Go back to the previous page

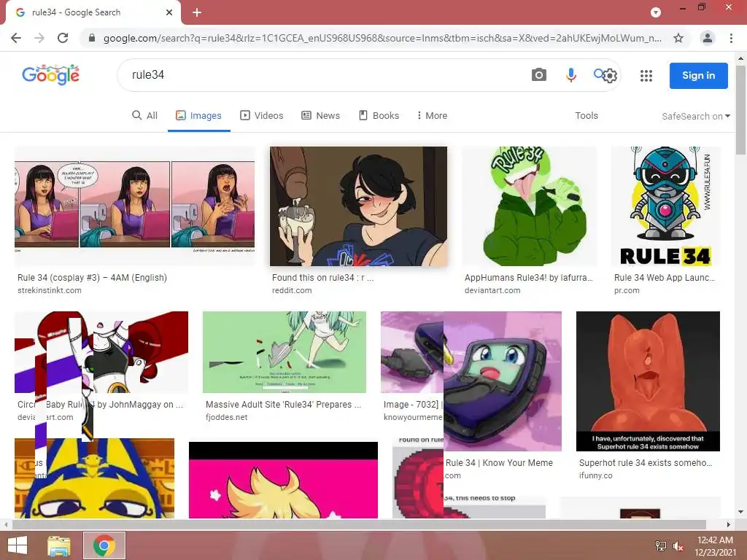click(16, 38)
